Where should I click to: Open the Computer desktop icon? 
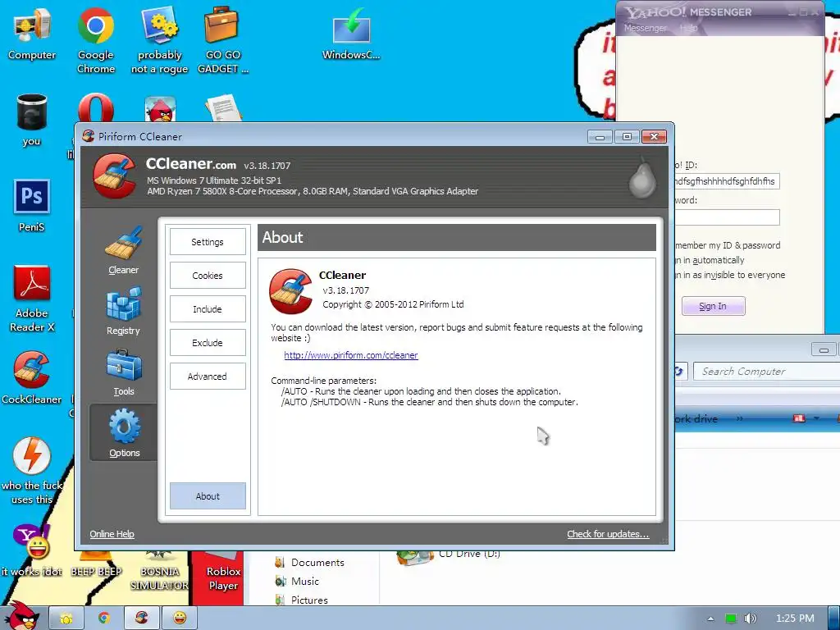coord(32,34)
